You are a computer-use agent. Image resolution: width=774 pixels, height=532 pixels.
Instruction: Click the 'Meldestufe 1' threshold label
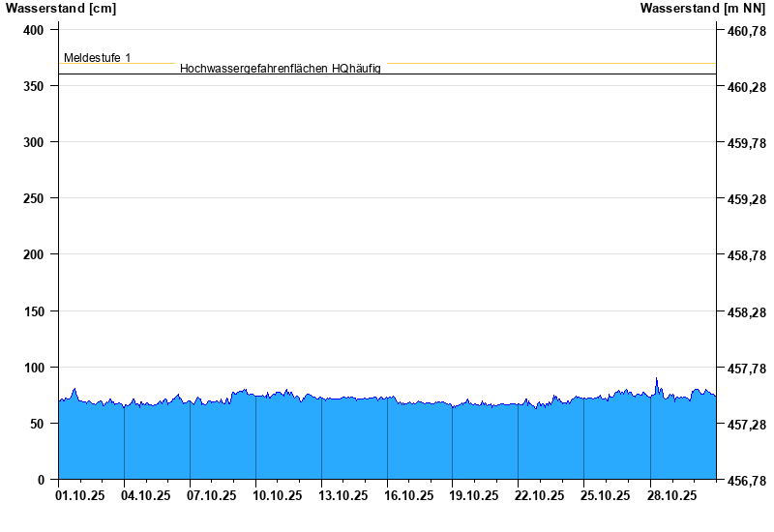pyautogui.click(x=97, y=58)
